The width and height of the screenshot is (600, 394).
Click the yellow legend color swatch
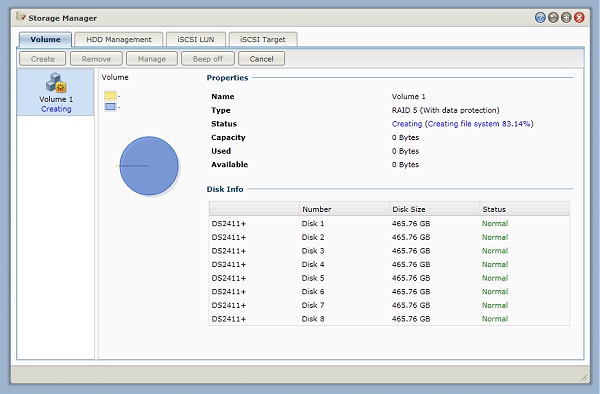tap(110, 96)
